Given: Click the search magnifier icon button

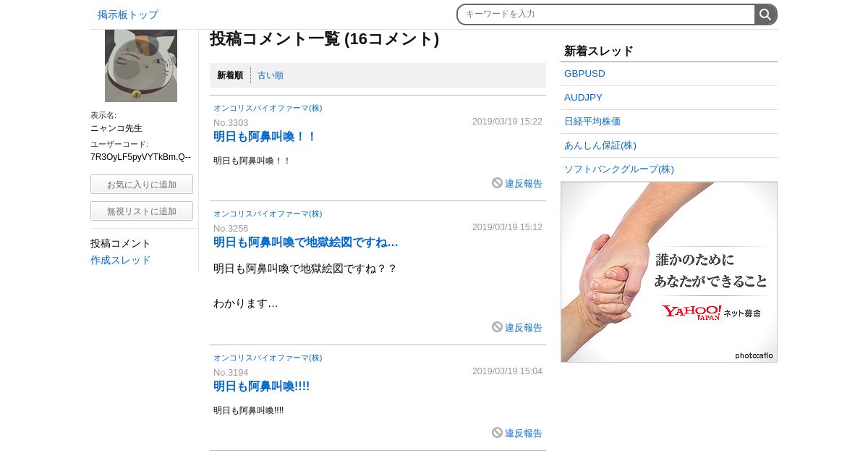Looking at the screenshot, I should [765, 14].
